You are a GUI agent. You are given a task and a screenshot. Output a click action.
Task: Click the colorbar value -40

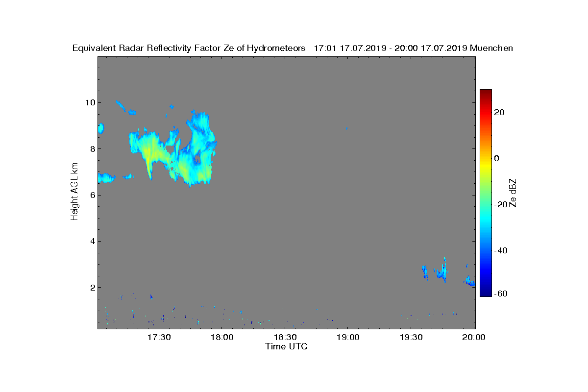(x=500, y=250)
